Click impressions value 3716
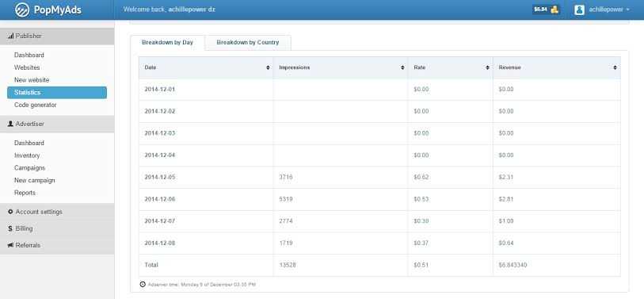644x299 pixels. pos(286,178)
